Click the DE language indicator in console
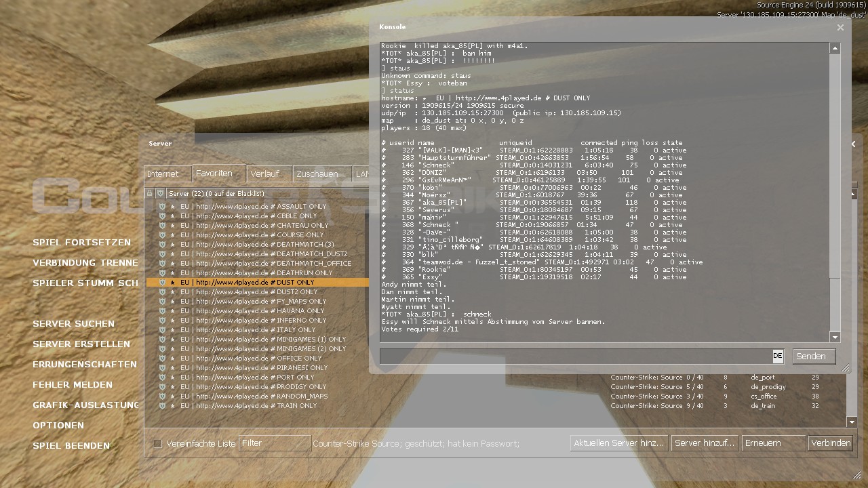The width and height of the screenshot is (868, 488). tap(778, 356)
